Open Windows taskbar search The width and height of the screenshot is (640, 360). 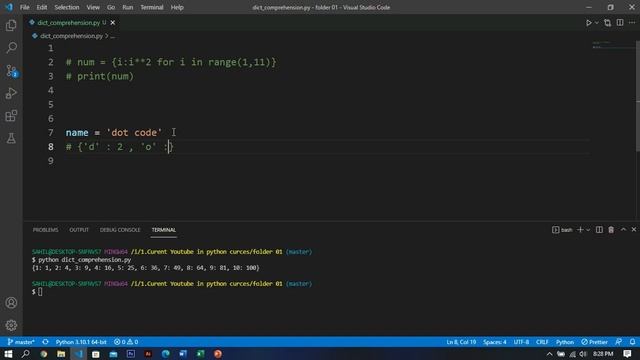pyautogui.click(x=25, y=354)
